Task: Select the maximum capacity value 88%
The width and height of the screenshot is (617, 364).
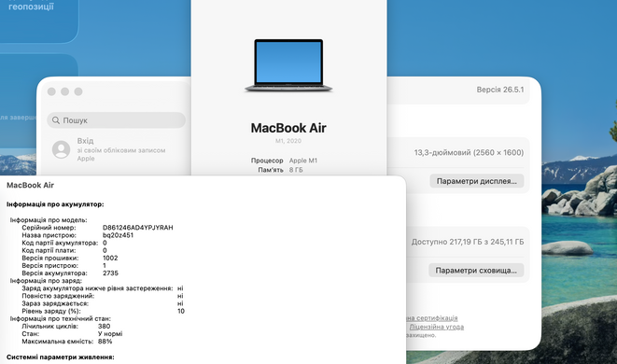Action: (105, 342)
